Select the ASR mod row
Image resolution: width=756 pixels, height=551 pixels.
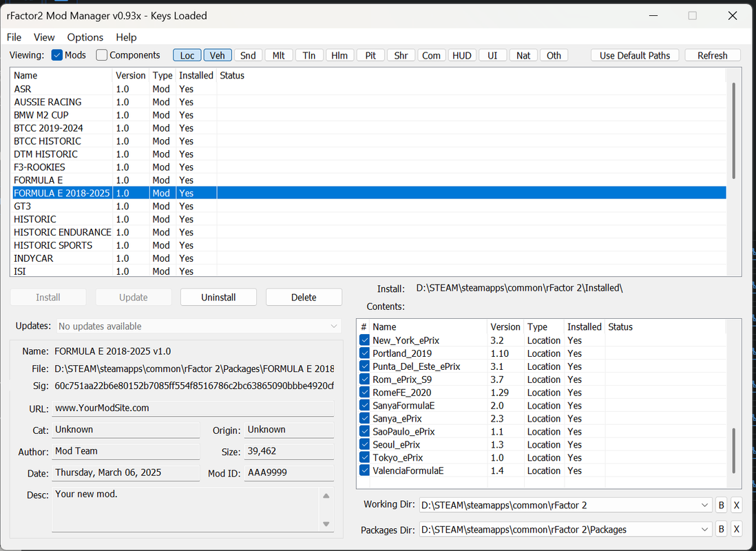coord(369,89)
